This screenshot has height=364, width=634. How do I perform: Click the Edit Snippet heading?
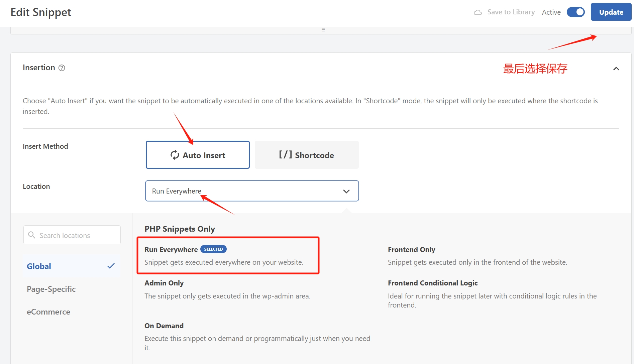41,12
